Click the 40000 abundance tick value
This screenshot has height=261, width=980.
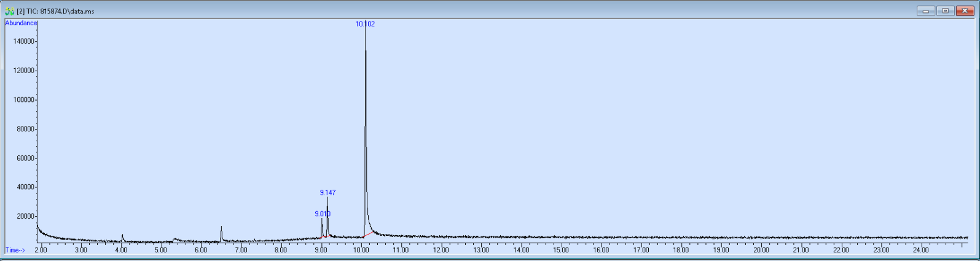[x=25, y=187]
